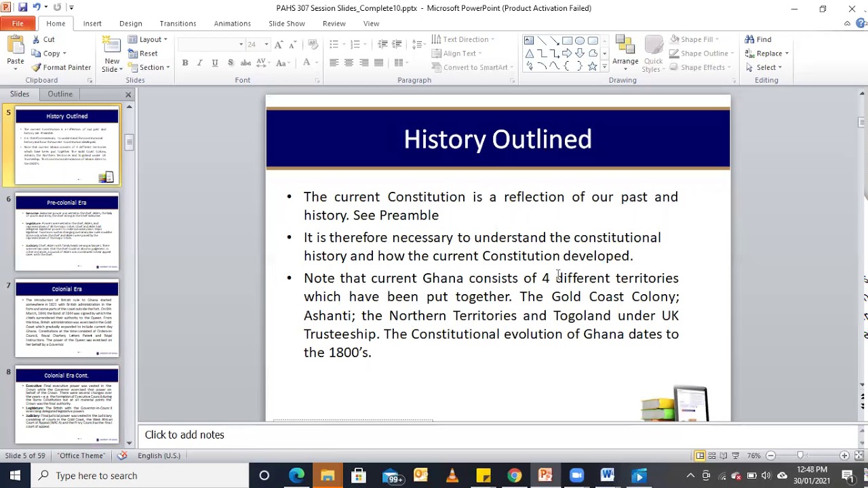Center the paragraph text

(349, 62)
